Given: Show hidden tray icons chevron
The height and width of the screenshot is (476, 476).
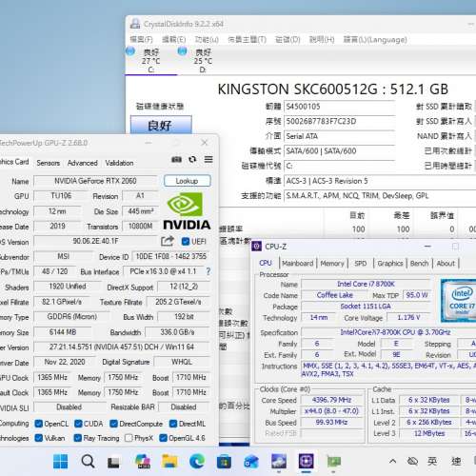Looking at the screenshot, I should 392,461.
